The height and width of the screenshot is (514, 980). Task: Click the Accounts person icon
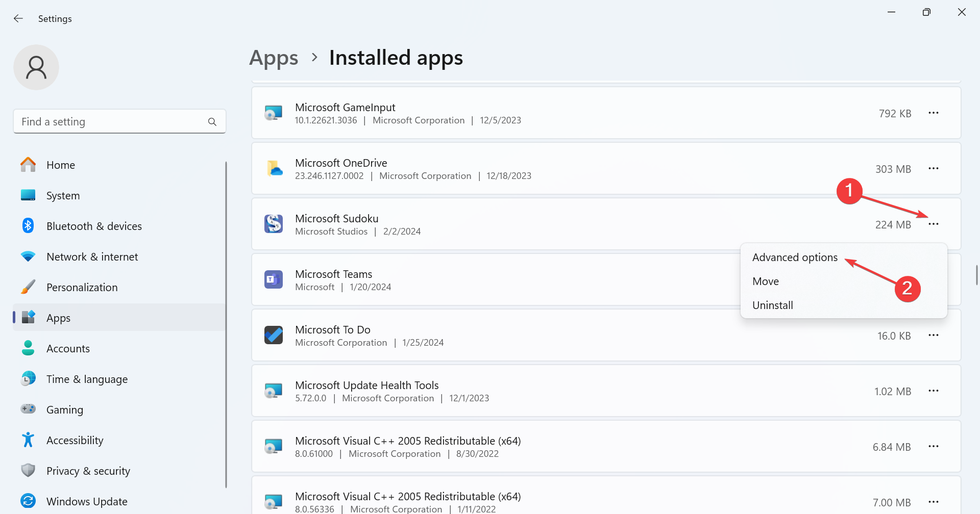(x=28, y=348)
